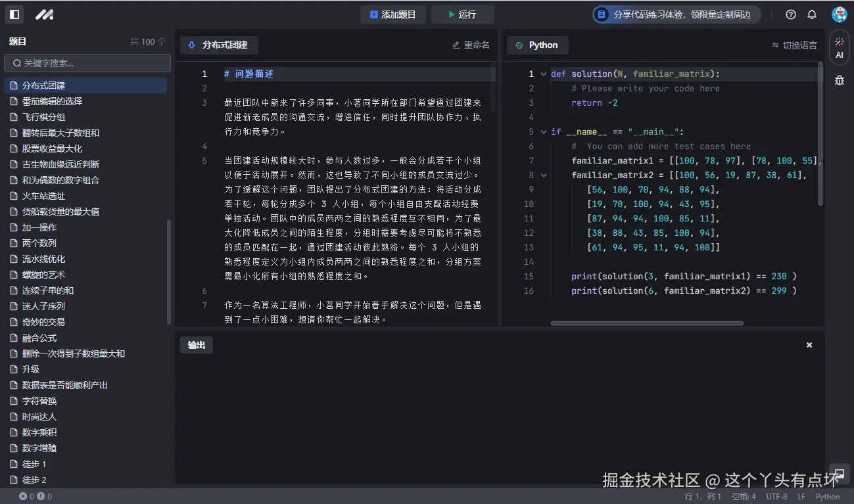Click the user avatar in top-right corner
The width and height of the screenshot is (854, 504).
[x=839, y=14]
